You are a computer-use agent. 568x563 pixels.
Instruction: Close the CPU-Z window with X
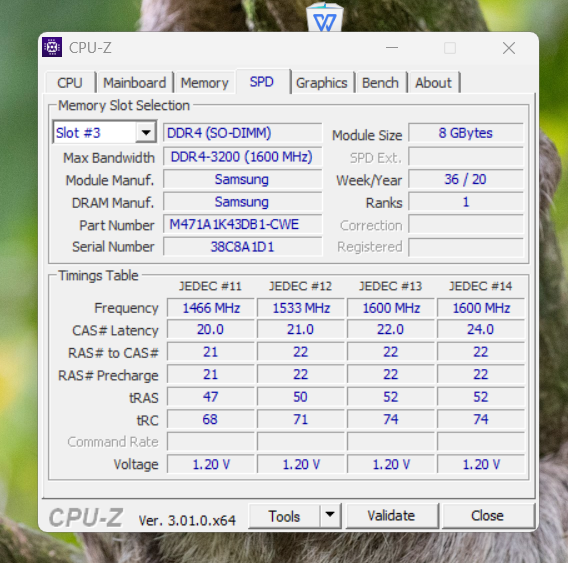point(509,47)
